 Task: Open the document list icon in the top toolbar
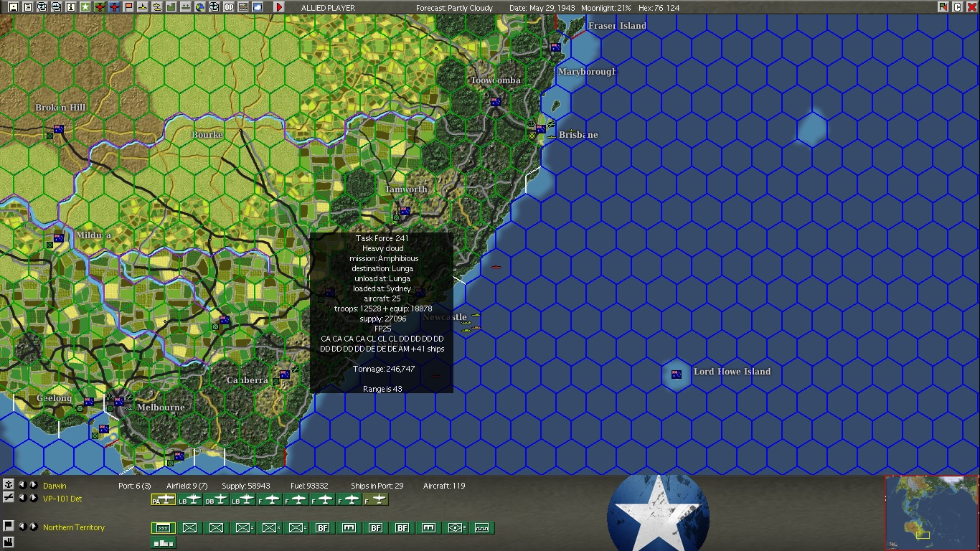pyautogui.click(x=28, y=7)
